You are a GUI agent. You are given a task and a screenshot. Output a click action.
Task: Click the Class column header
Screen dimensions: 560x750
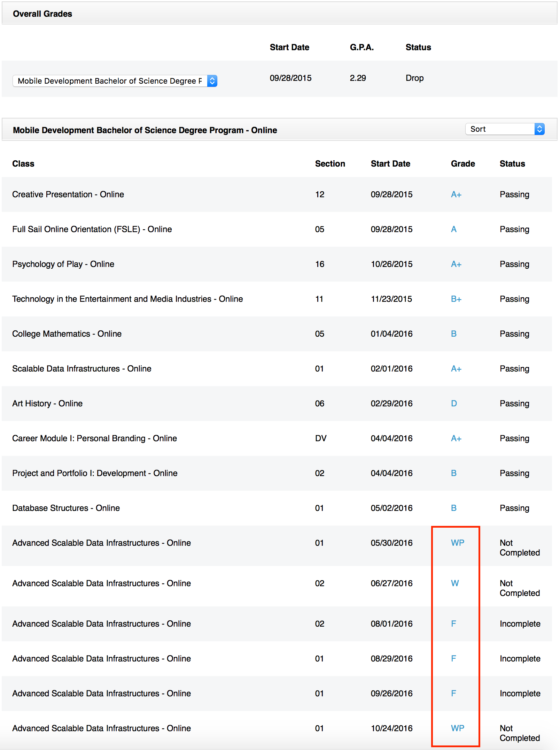click(x=23, y=164)
